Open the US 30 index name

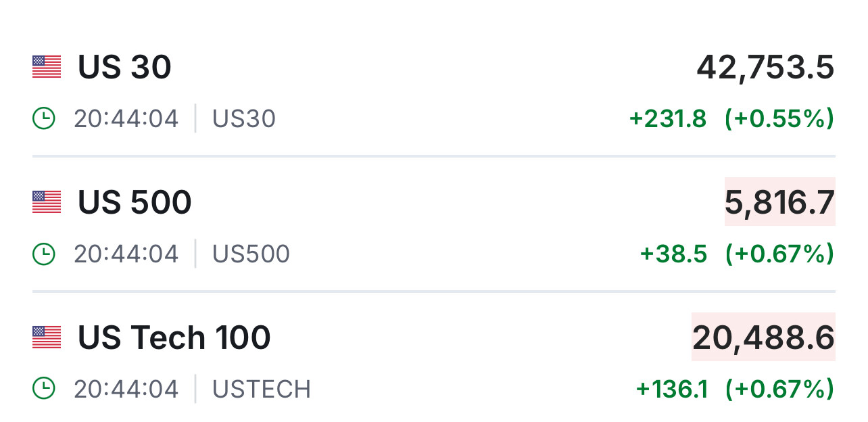(x=124, y=67)
